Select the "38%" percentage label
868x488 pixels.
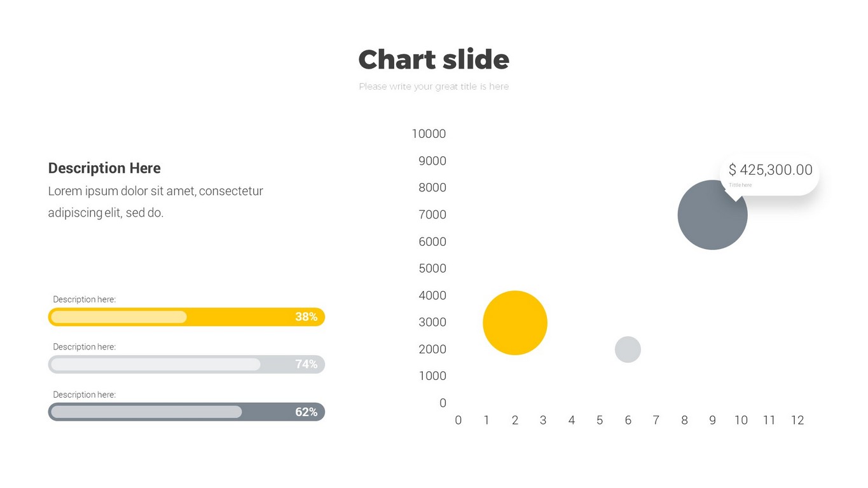pos(306,317)
